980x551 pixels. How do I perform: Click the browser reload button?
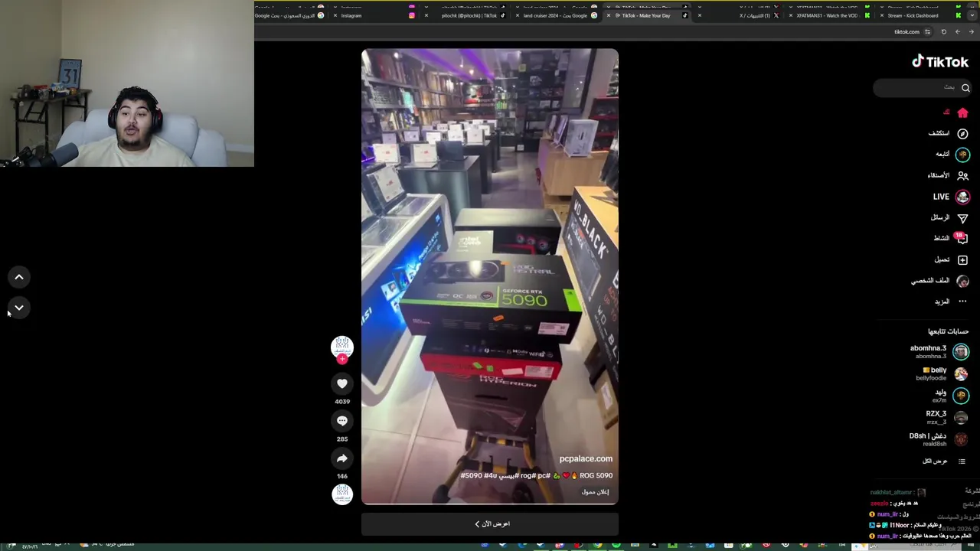pos(943,32)
